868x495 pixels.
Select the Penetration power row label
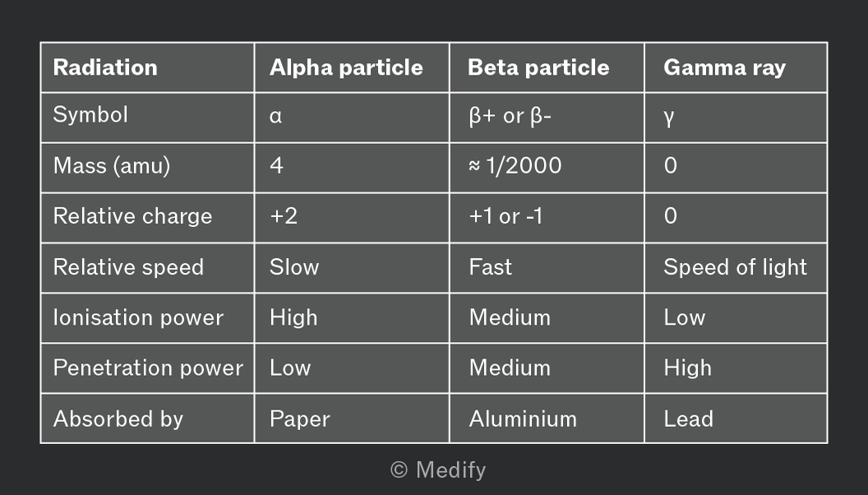click(147, 368)
